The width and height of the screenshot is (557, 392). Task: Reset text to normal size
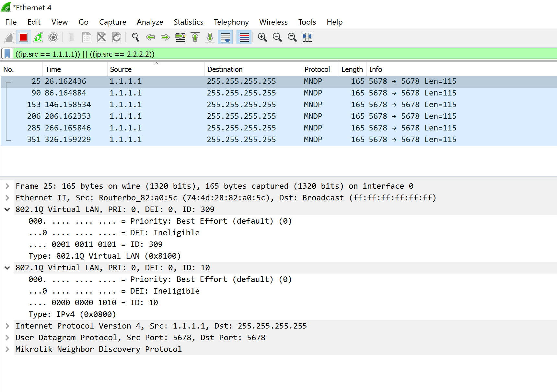[292, 37]
